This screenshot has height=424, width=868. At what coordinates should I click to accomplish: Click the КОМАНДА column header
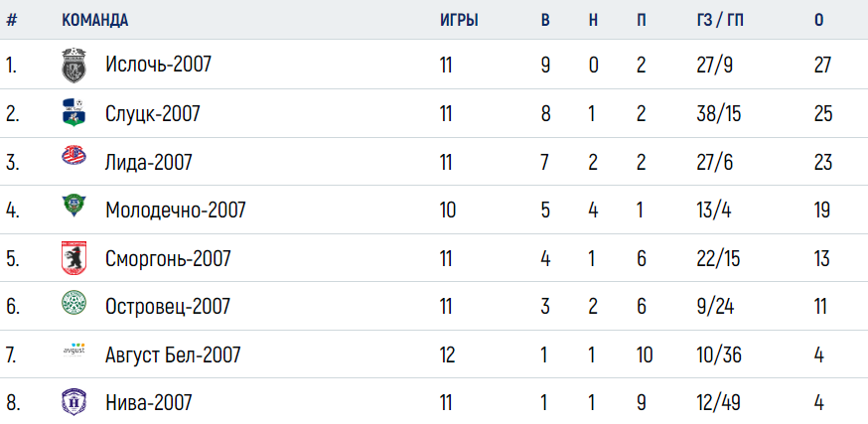[x=94, y=21]
